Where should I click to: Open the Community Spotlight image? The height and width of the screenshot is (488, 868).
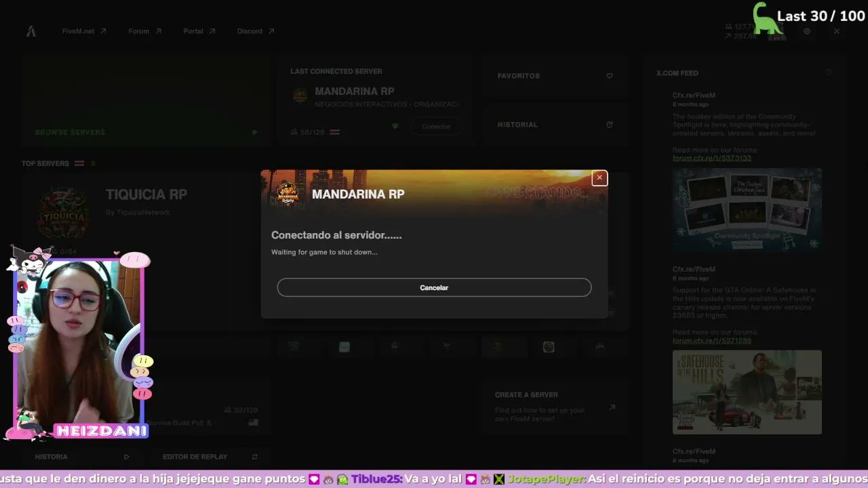747,209
